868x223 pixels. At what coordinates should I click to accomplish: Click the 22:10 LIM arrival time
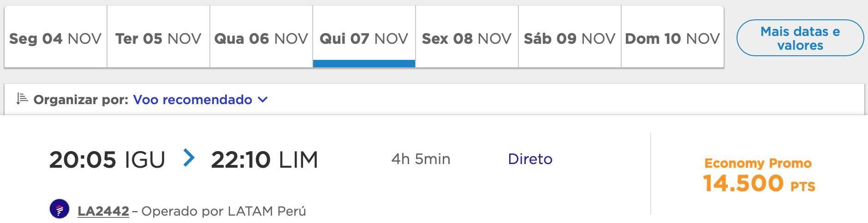click(264, 160)
